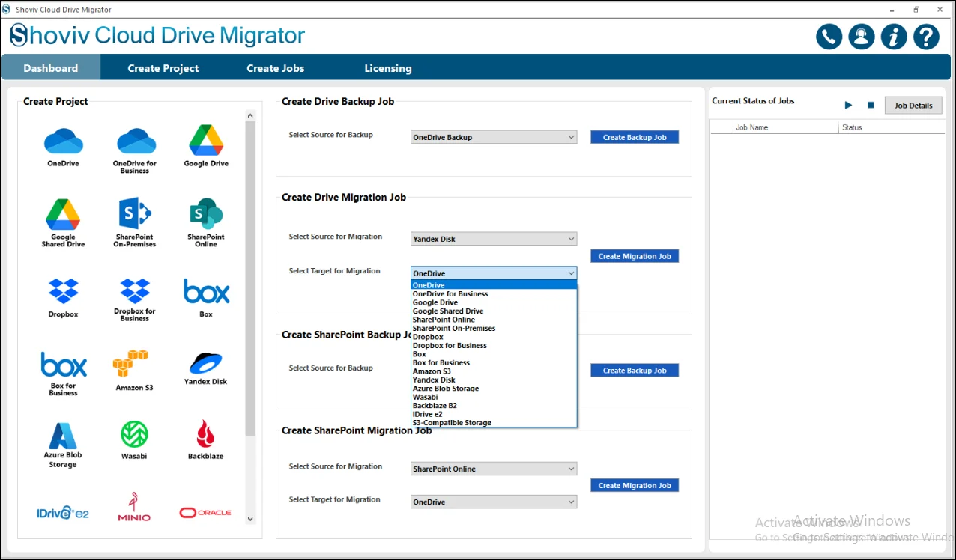Select the Dropbox for Business project icon
The width and height of the screenshot is (956, 560).
pyautogui.click(x=135, y=299)
